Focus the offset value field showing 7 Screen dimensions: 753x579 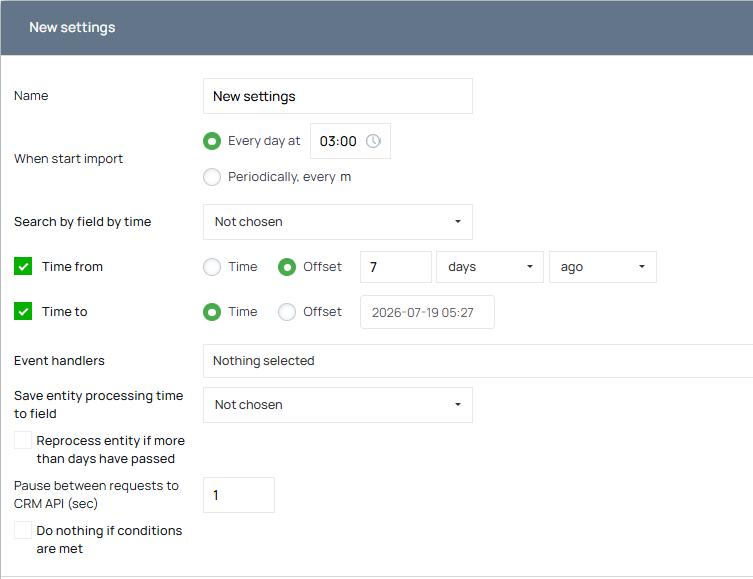pos(396,267)
